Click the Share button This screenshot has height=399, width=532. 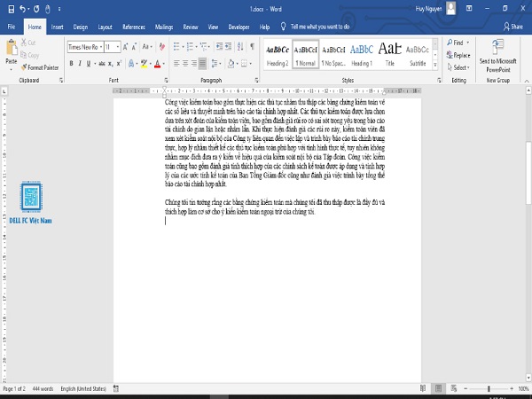[513, 27]
